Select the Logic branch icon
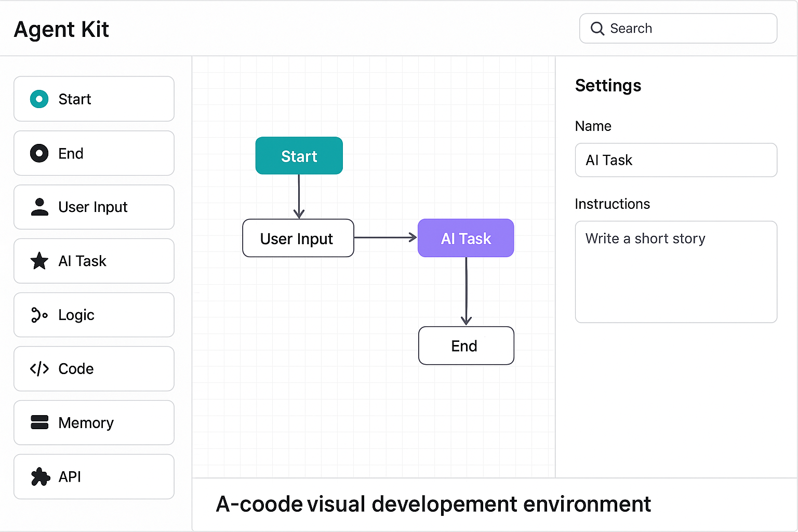798x532 pixels. (39, 315)
